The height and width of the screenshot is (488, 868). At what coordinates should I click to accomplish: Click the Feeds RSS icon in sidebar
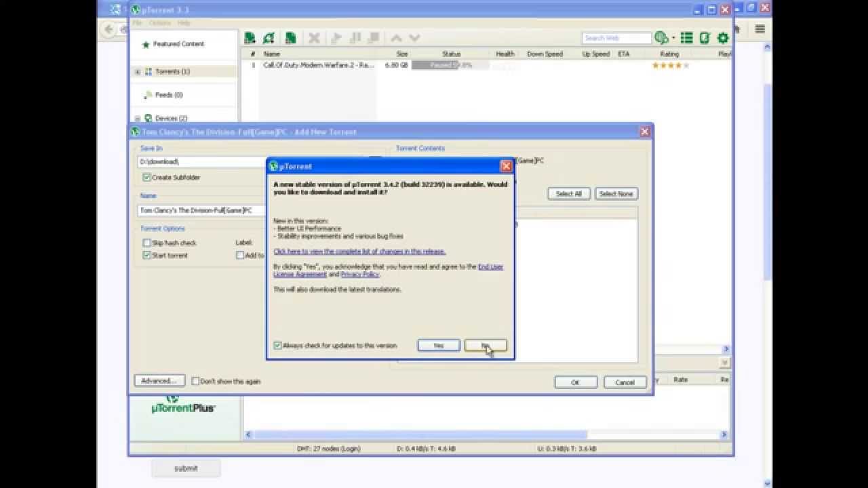click(x=147, y=95)
